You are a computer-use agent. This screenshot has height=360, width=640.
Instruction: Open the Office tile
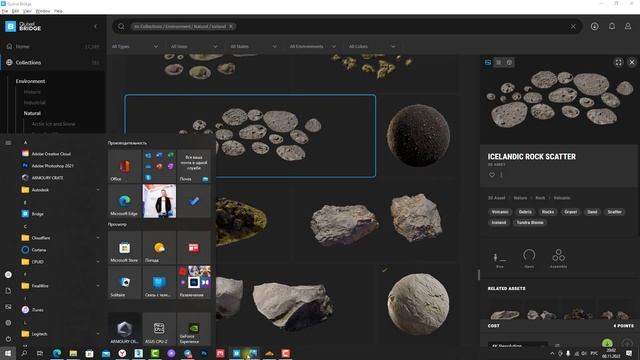tap(124, 166)
